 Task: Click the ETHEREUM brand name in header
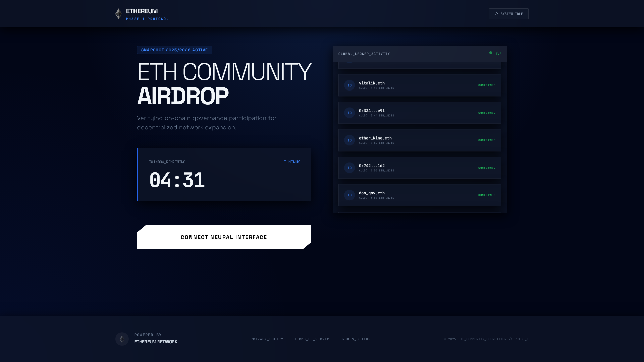142,11
